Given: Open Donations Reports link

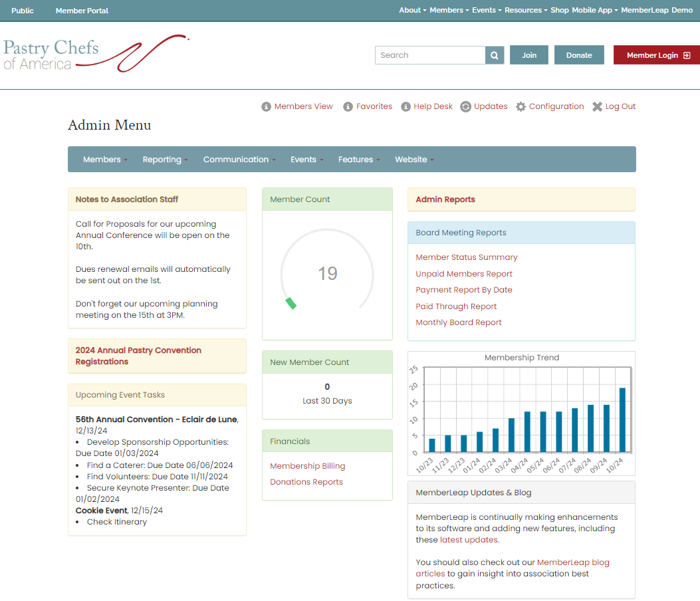Looking at the screenshot, I should click(x=306, y=482).
